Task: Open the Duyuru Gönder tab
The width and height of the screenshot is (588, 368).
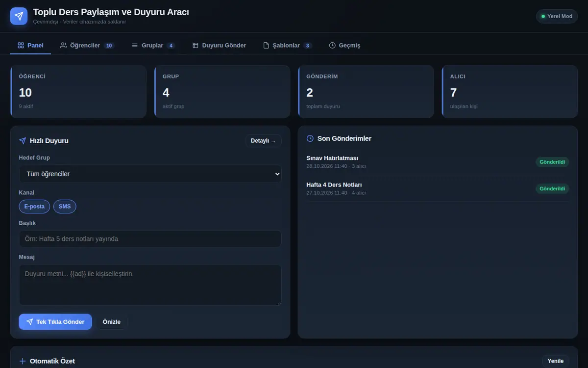Action: tap(219, 45)
